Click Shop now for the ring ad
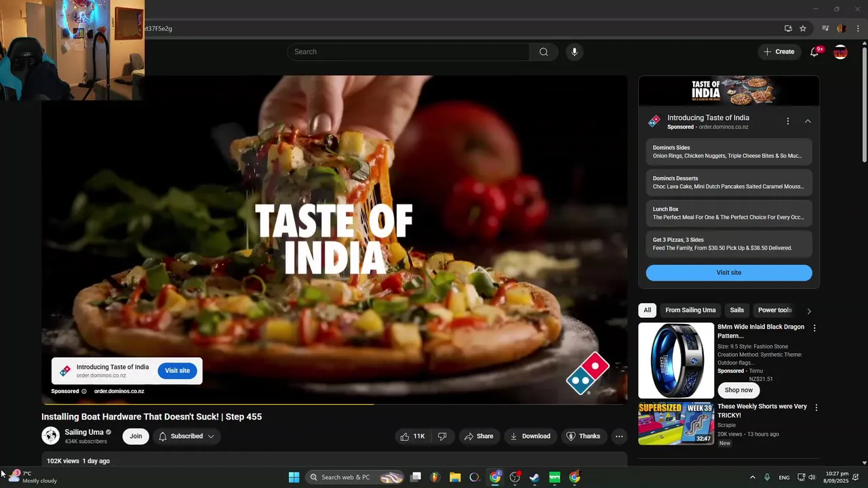The height and width of the screenshot is (488, 868). point(738,390)
